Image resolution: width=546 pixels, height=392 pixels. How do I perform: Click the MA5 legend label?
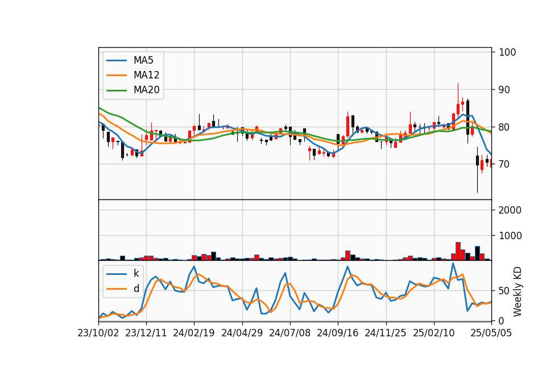click(143, 60)
